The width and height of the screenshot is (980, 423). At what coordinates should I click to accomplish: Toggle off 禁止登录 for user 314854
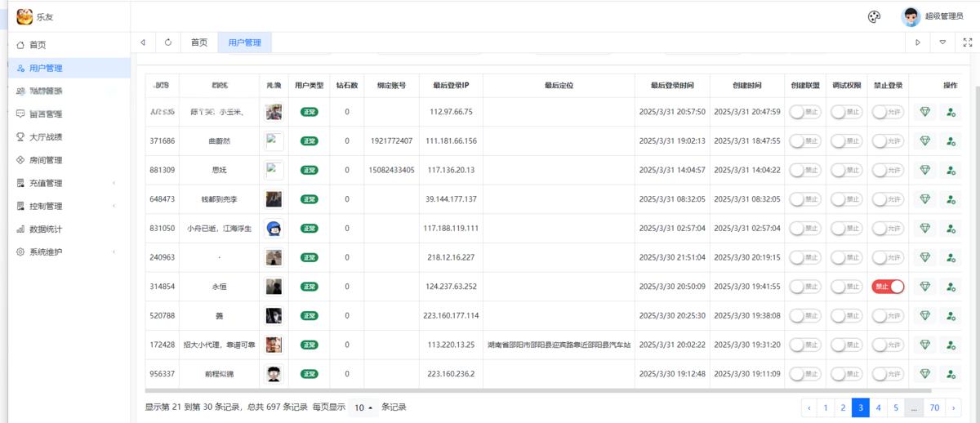888,287
